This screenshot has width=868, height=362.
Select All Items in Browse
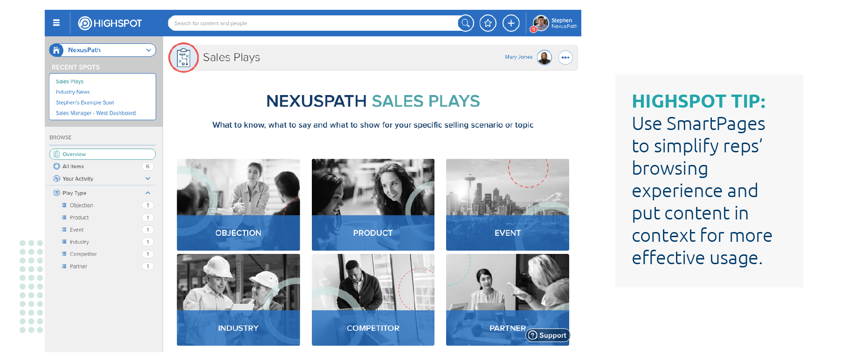(103, 166)
